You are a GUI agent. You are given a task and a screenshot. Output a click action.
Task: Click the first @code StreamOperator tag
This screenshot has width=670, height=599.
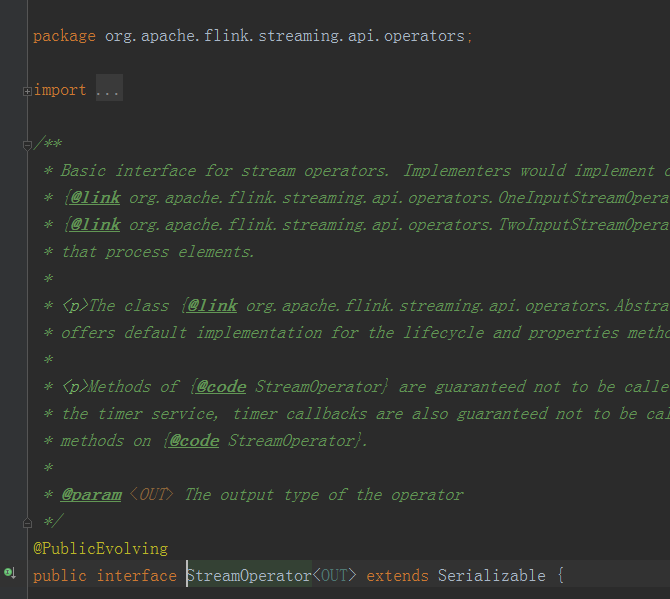click(221, 386)
